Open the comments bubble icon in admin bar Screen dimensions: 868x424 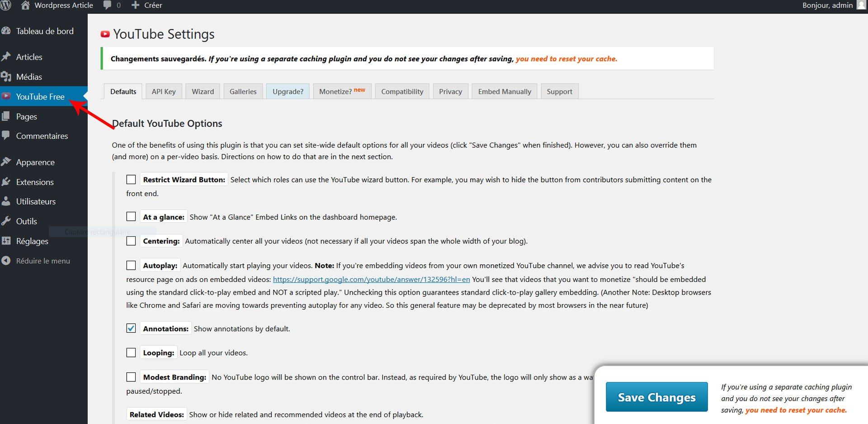[x=107, y=5]
